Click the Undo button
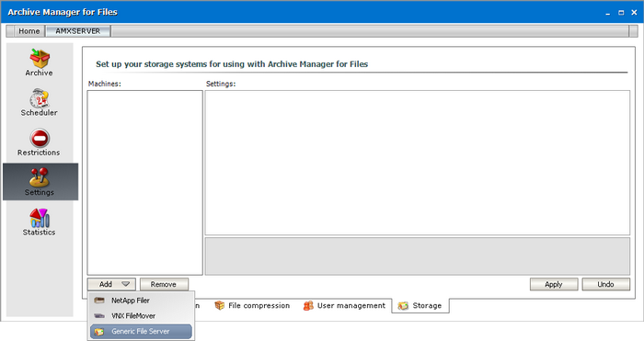The width and height of the screenshot is (644, 341). (605, 284)
